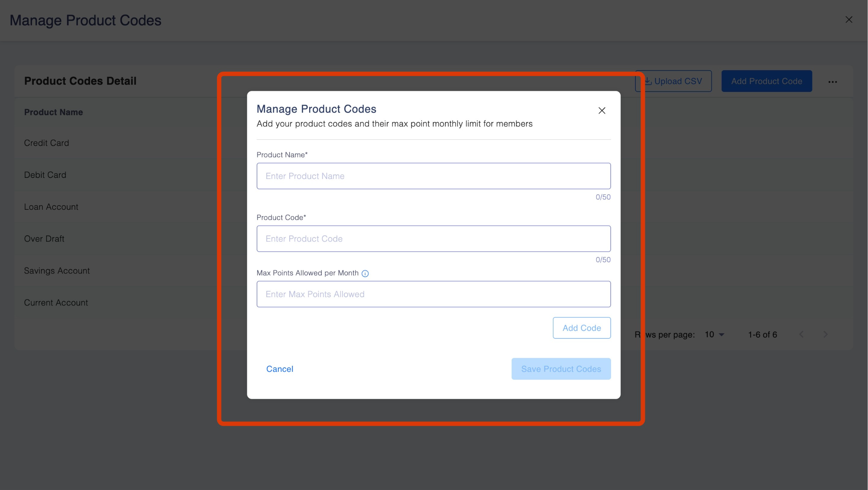
Task: Click the info icon beside Max Points label
Action: pos(365,274)
